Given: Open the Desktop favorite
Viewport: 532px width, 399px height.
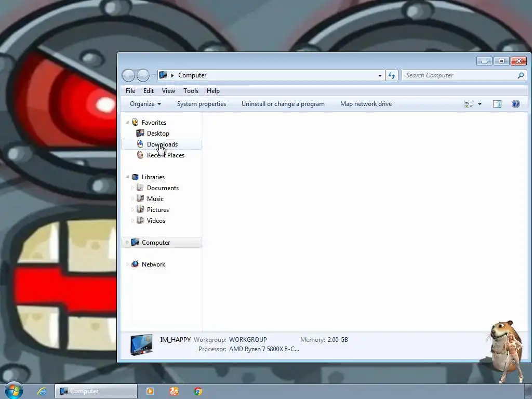Looking at the screenshot, I should coord(158,134).
